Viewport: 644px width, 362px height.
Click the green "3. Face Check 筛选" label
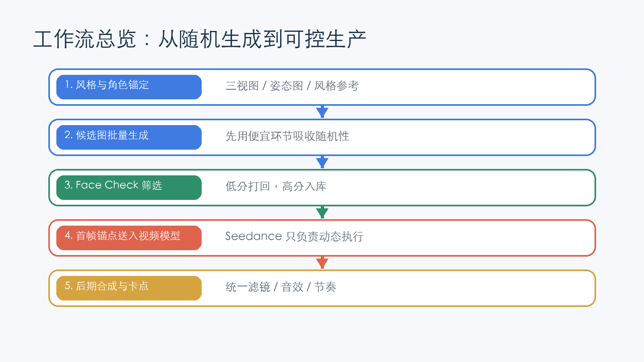pos(129,187)
